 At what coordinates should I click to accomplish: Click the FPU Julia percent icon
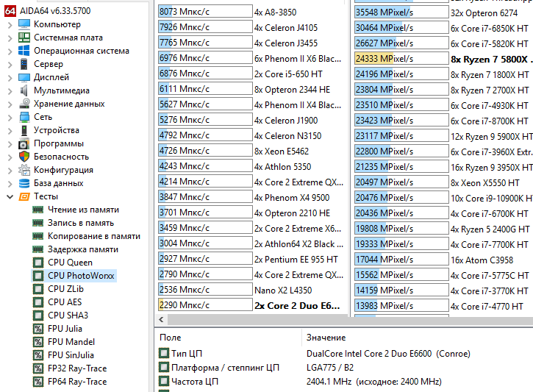[38, 329]
